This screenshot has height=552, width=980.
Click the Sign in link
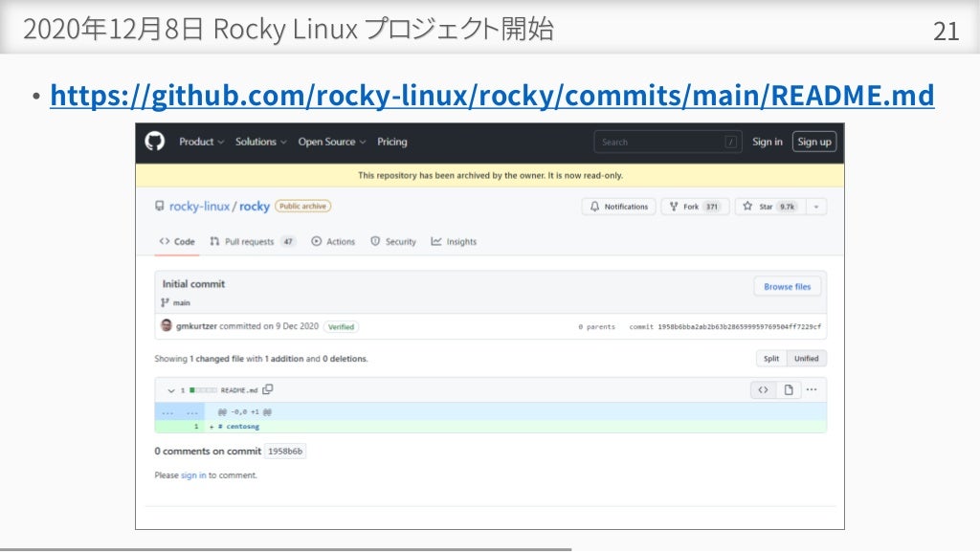pyautogui.click(x=767, y=142)
